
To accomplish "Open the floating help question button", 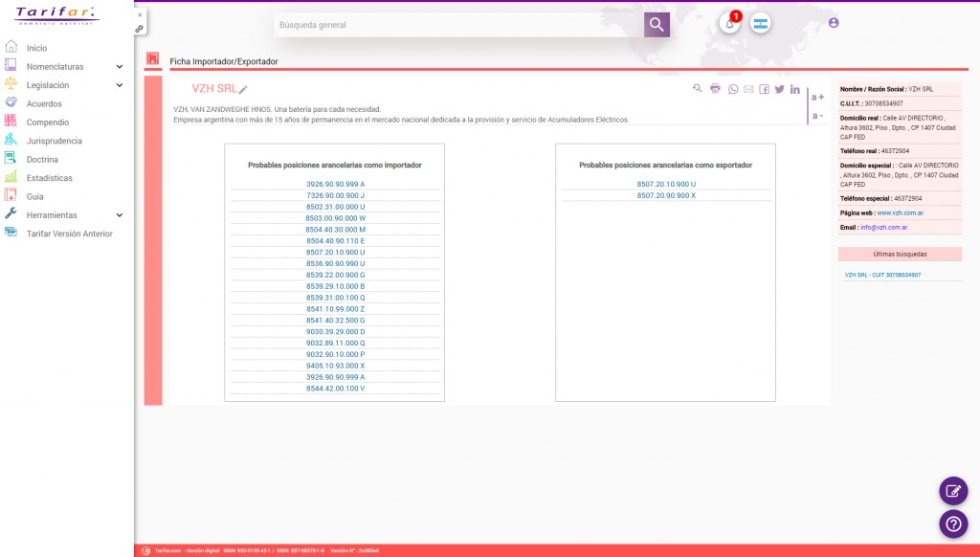I will (x=953, y=524).
